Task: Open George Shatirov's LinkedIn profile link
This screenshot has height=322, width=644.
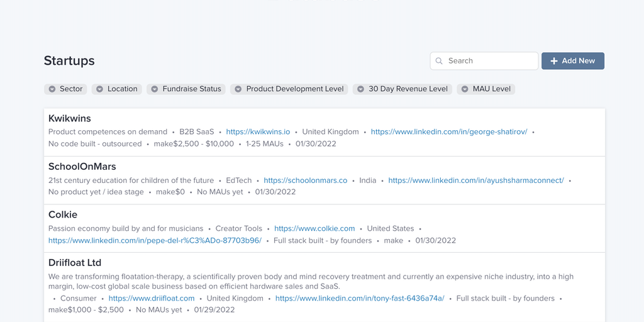Action: click(x=450, y=132)
